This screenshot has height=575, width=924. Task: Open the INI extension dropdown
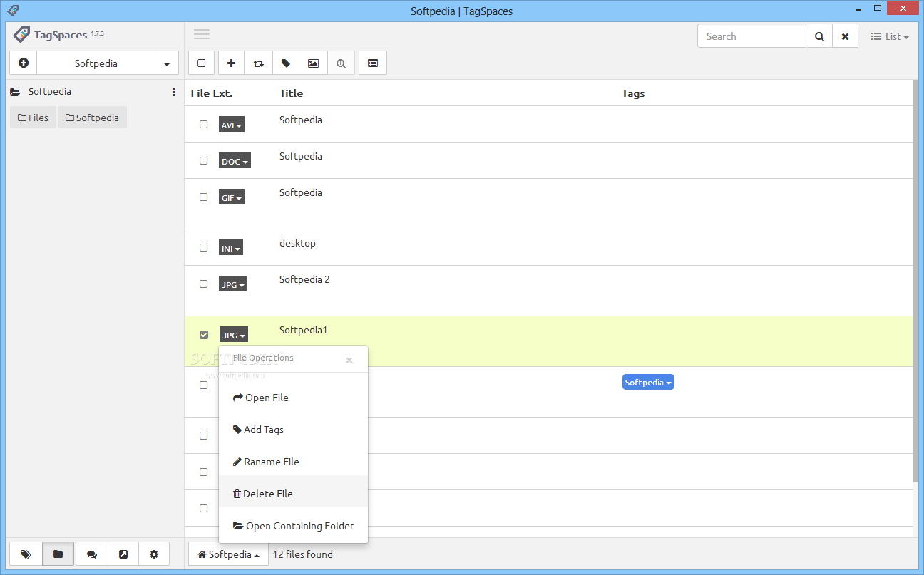[231, 249]
